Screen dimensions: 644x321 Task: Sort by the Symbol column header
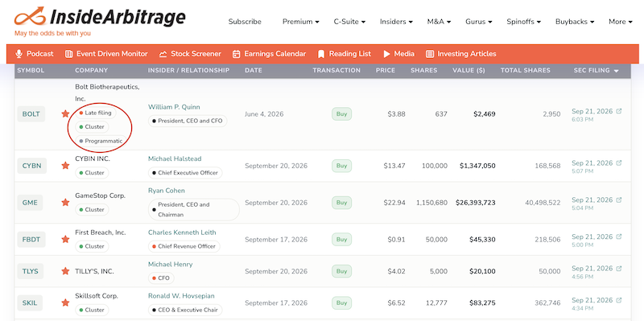click(31, 70)
